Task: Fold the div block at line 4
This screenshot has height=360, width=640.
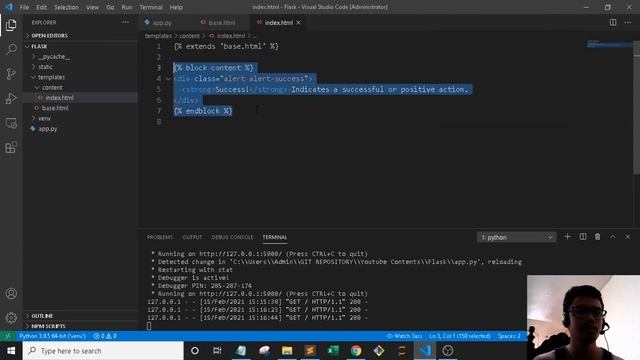Action: (168, 78)
